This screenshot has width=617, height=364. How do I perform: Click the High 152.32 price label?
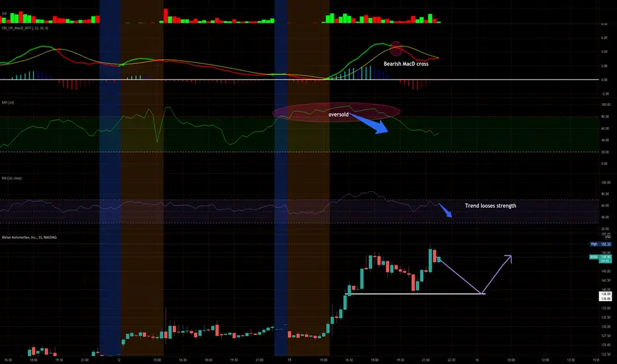point(600,244)
